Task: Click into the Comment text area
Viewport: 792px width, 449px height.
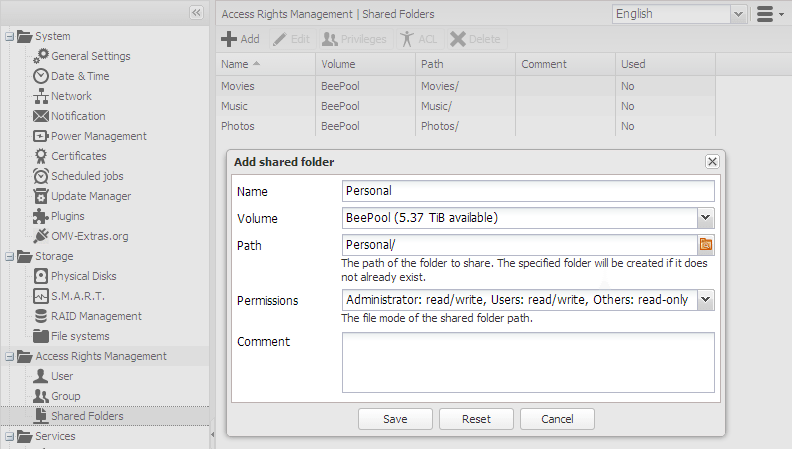Action: pyautogui.click(x=528, y=362)
